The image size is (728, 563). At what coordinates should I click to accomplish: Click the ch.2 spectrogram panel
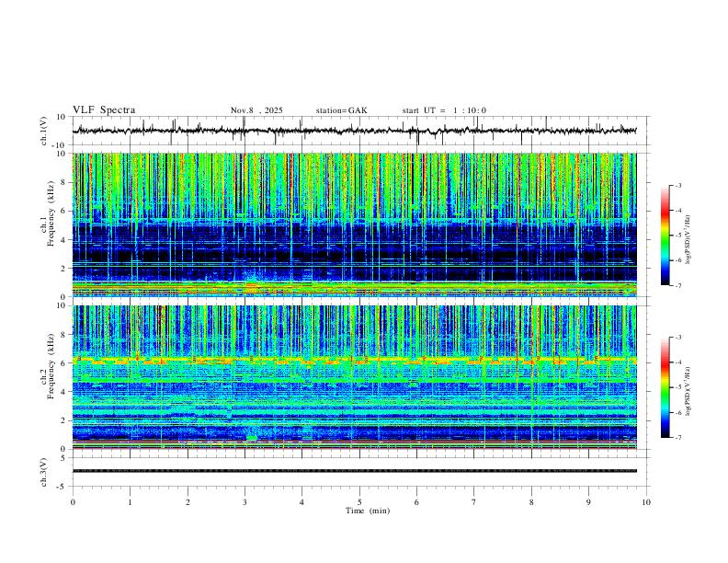pyautogui.click(x=354, y=377)
